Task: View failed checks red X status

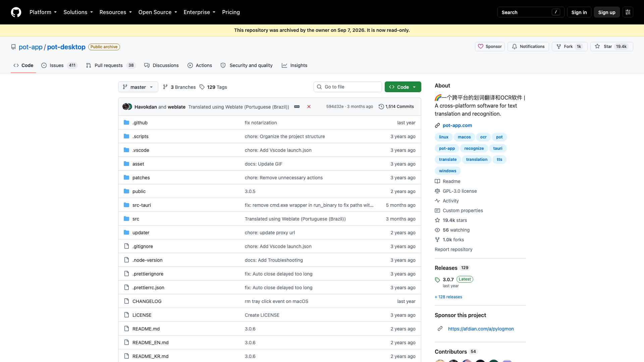Action: tap(309, 107)
